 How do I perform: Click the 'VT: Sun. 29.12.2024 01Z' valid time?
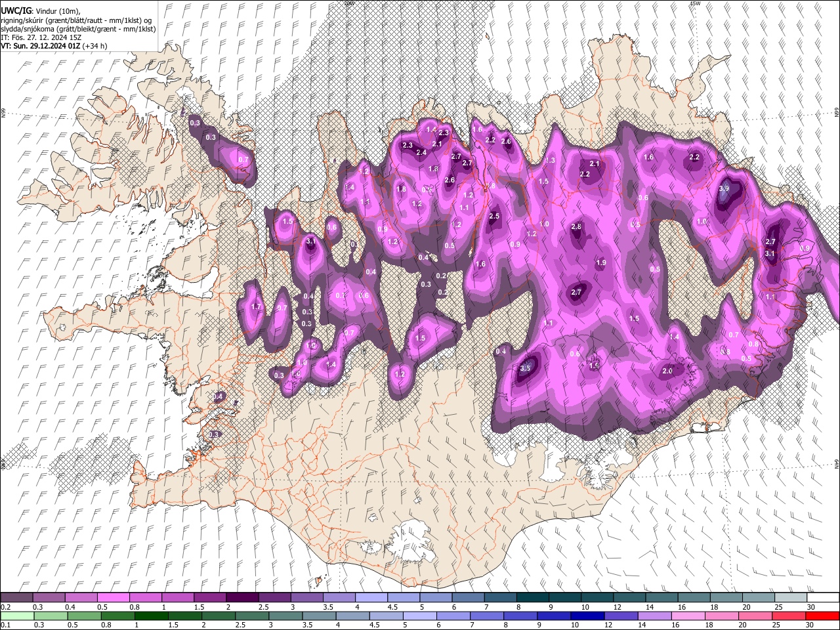41,46
